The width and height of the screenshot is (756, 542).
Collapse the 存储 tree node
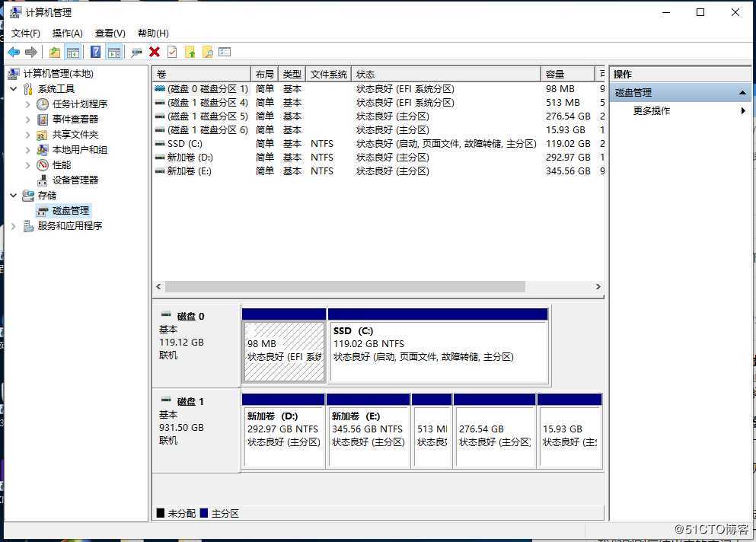click(x=14, y=196)
